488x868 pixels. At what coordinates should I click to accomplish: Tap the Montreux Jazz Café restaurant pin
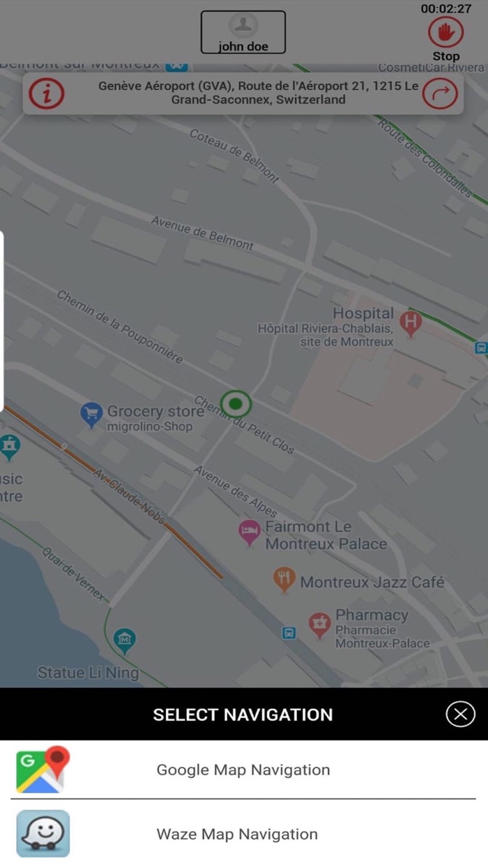(x=284, y=579)
